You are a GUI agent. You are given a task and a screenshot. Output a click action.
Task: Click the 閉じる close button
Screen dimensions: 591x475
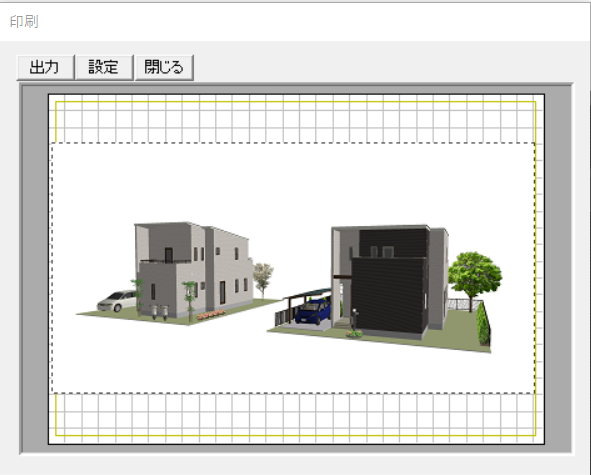coord(164,67)
